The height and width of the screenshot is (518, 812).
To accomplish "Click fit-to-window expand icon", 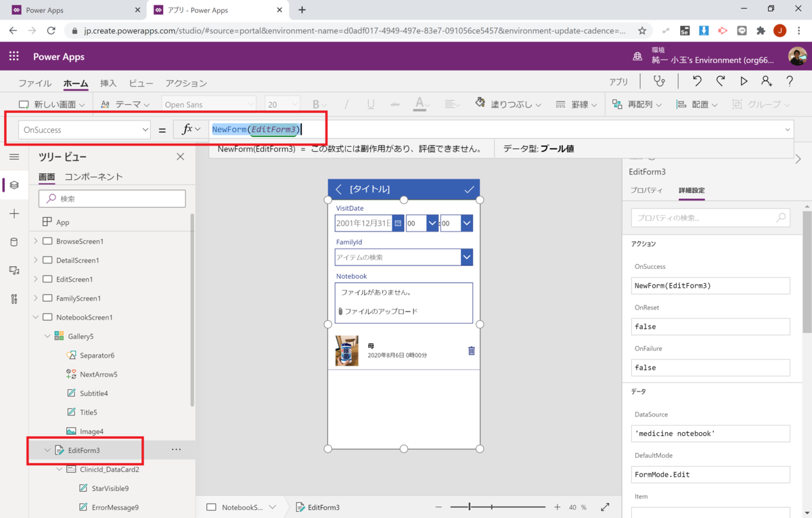I will pyautogui.click(x=606, y=506).
